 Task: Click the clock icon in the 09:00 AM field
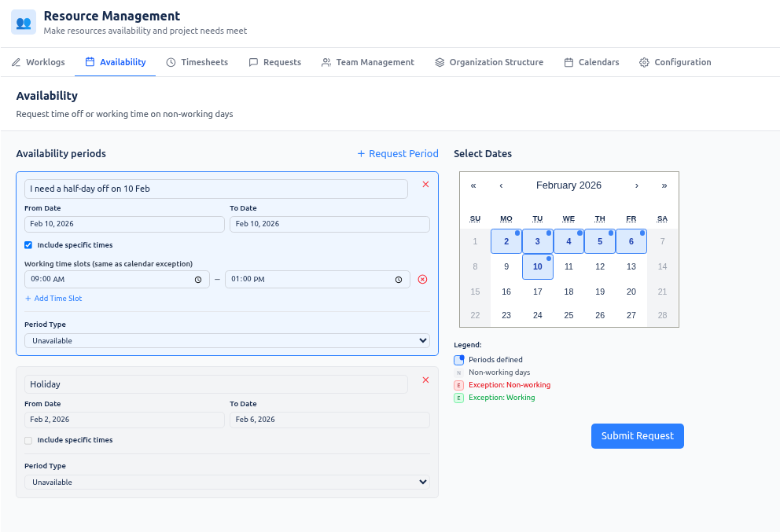(x=197, y=279)
